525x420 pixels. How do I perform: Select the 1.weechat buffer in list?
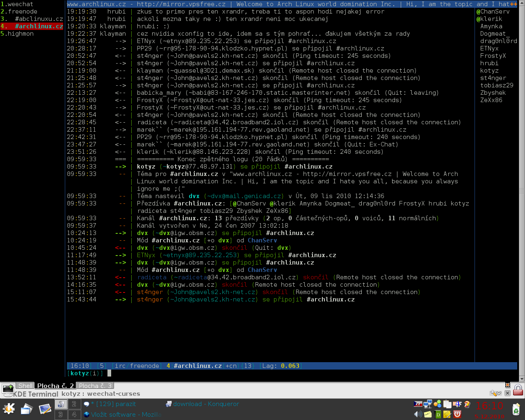click(x=17, y=4)
